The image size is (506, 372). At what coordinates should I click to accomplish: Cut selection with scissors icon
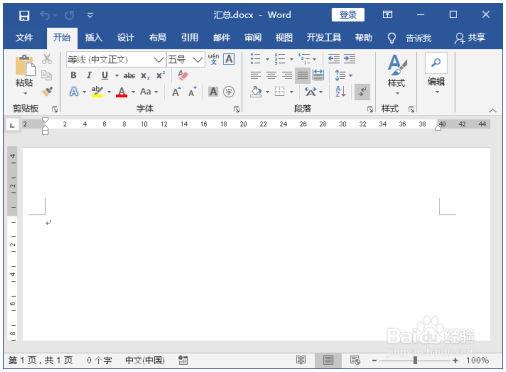pos(47,59)
